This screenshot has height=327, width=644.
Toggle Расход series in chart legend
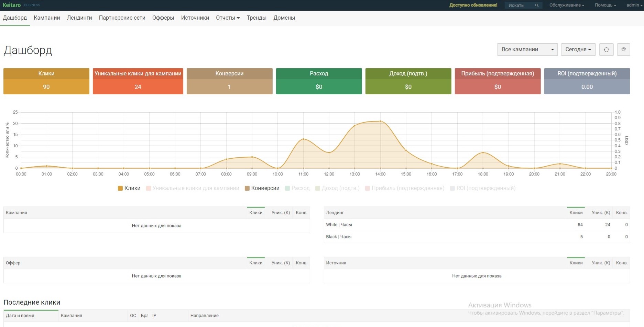coord(297,188)
